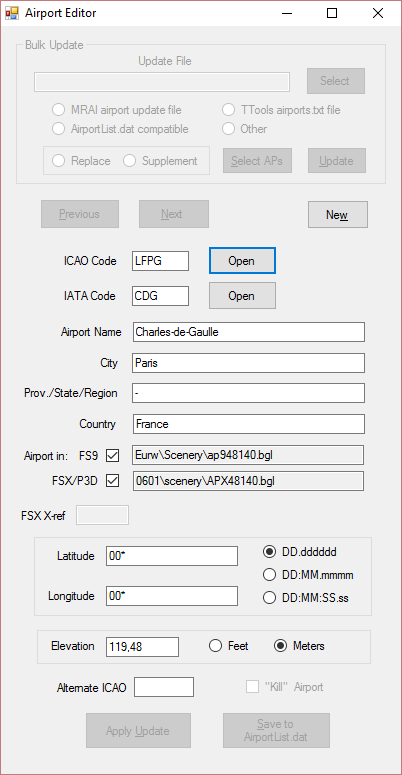Screen dimensions: 402x775
Task: Toggle the FSX/P3D airport checkbox
Action: click(113, 480)
